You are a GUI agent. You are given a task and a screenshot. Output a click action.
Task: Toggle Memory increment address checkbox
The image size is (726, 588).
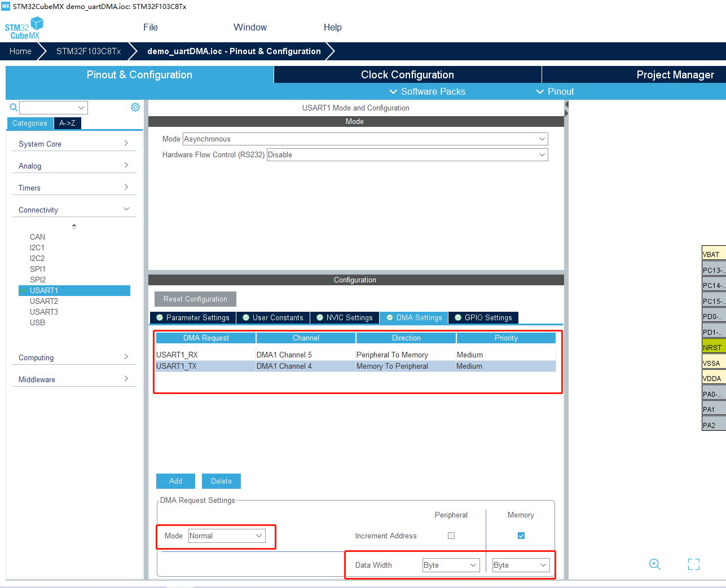[521, 536]
